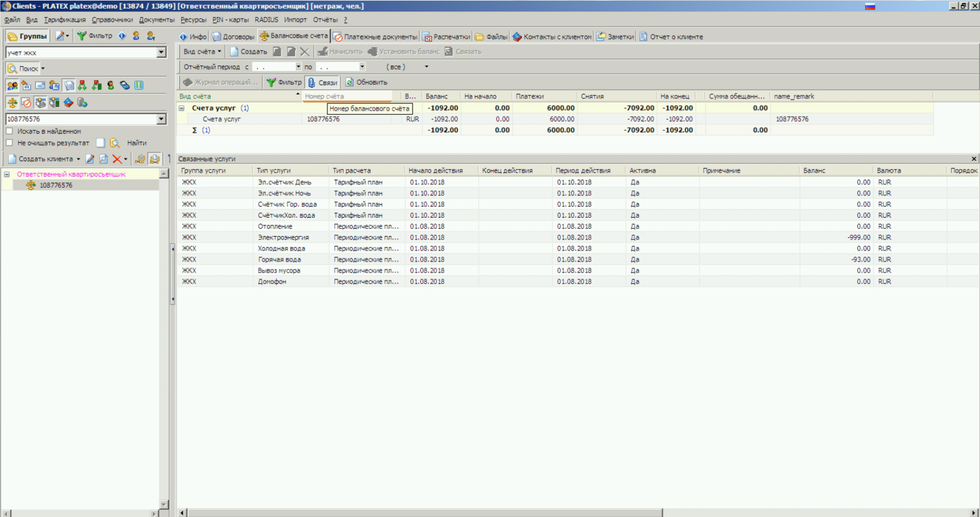Image resolution: width=980 pixels, height=517 pixels.
Task: Click the Фильтр button above accounts table
Action: click(284, 82)
